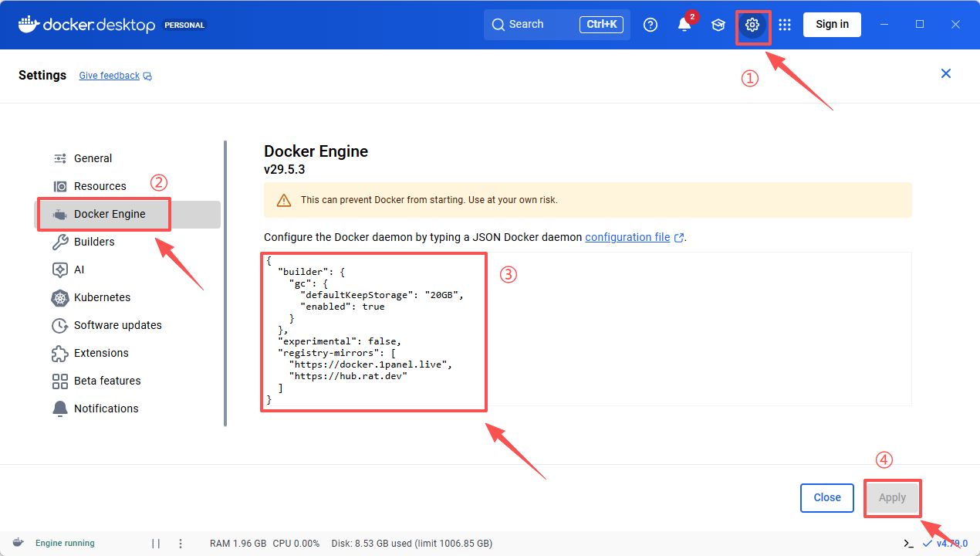Image resolution: width=980 pixels, height=556 pixels.
Task: Open the Give feedback link
Action: tap(115, 76)
